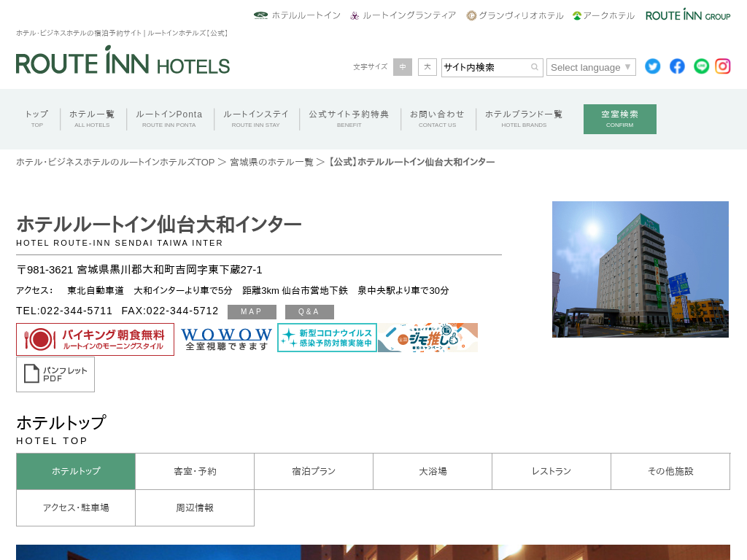Click the 空室検索 CONFIRM button
747x560 pixels.
coord(620,119)
